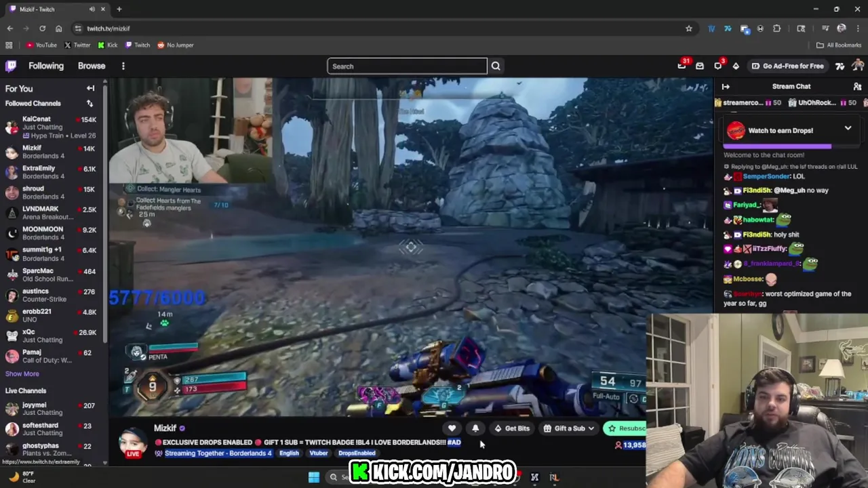The image size is (868, 488).
Task: Click the English tag
Action: click(289, 453)
